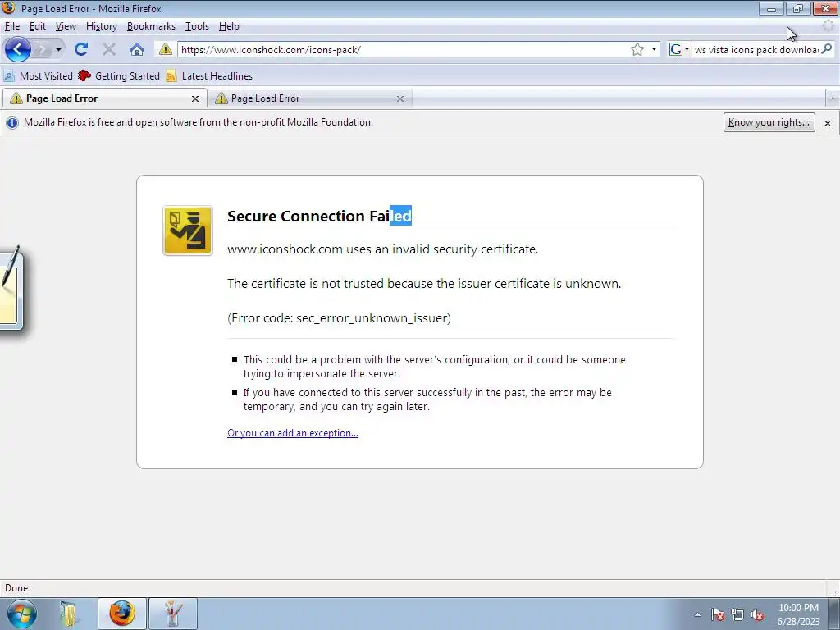Click the network tray icon
Screen dimensions: 840x630
pos(737,614)
